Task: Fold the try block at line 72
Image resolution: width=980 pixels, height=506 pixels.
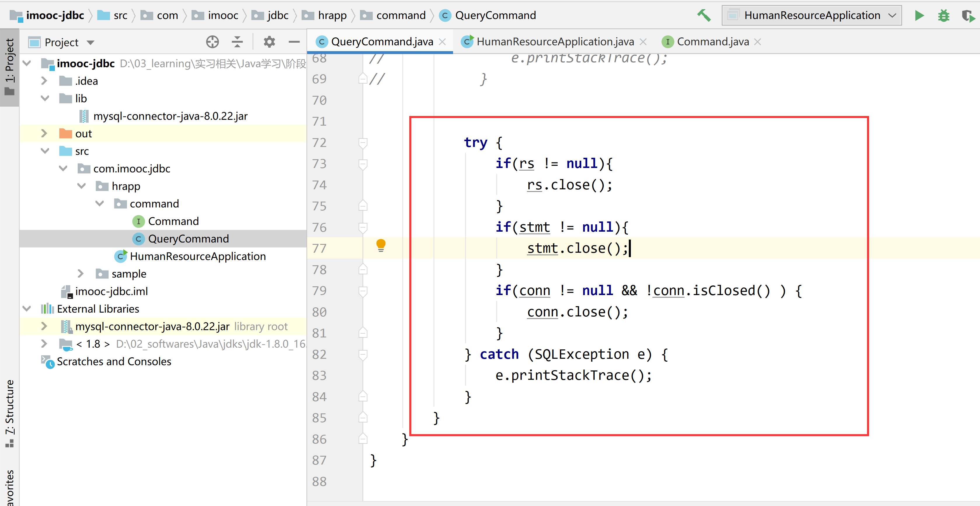Action: [x=363, y=143]
